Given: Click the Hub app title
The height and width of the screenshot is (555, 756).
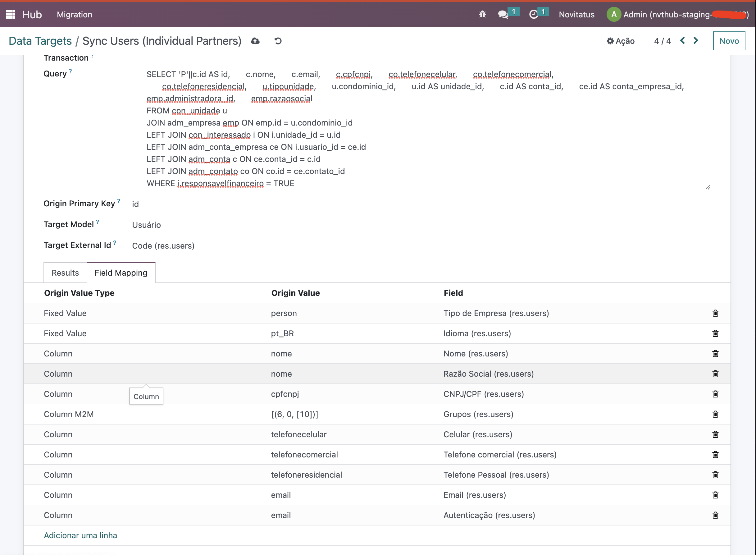Looking at the screenshot, I should pyautogui.click(x=32, y=14).
